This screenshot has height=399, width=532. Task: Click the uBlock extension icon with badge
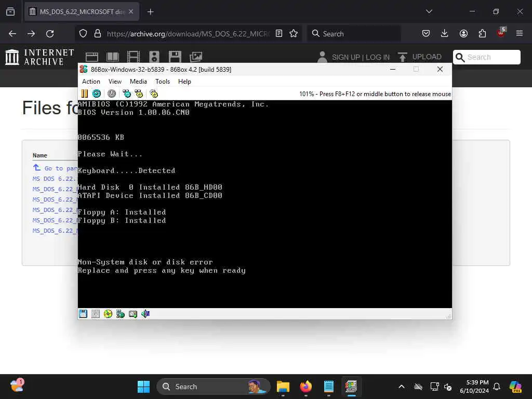[x=501, y=33]
